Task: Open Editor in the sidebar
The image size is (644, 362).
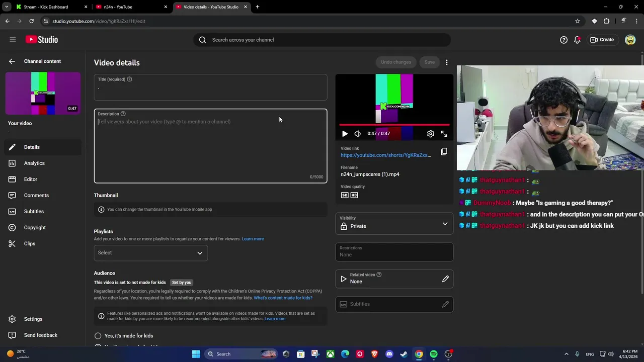Action: [x=43, y=179]
